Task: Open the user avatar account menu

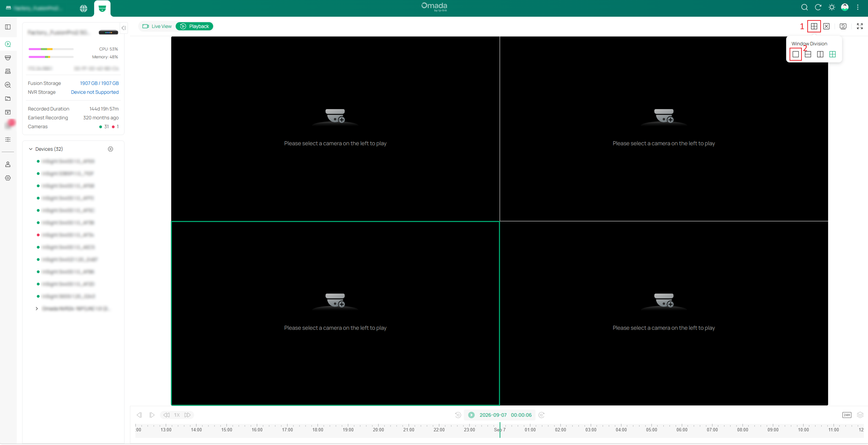Action: click(845, 7)
